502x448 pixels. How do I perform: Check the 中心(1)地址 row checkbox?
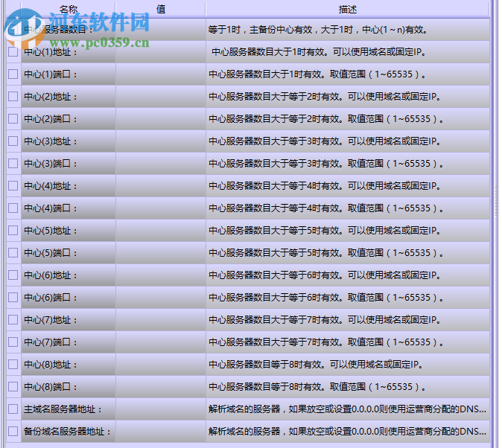pyautogui.click(x=13, y=52)
